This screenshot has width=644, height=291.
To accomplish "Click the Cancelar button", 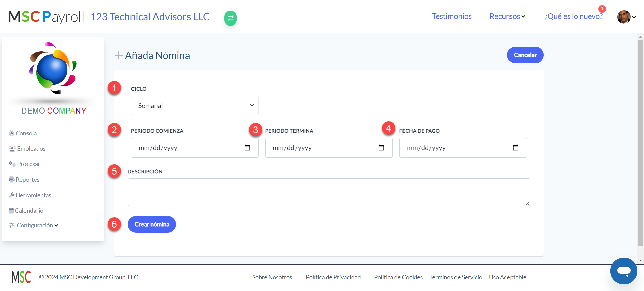I will (x=525, y=55).
